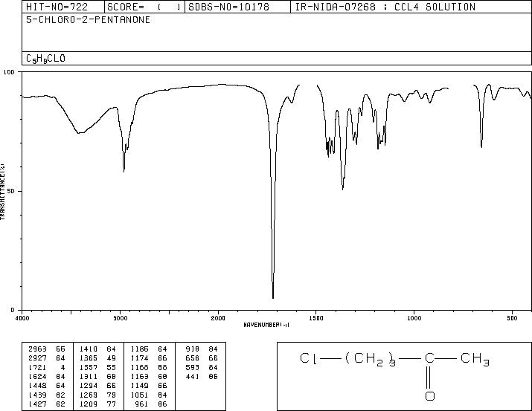
Task: Click the 1427 peak table entry
Action: [x=46, y=404]
